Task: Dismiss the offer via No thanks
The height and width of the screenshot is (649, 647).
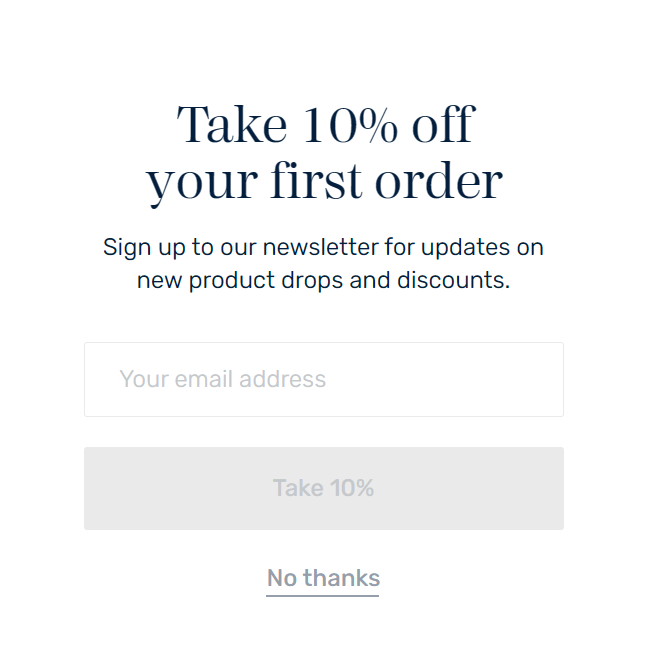Action: coord(323,578)
